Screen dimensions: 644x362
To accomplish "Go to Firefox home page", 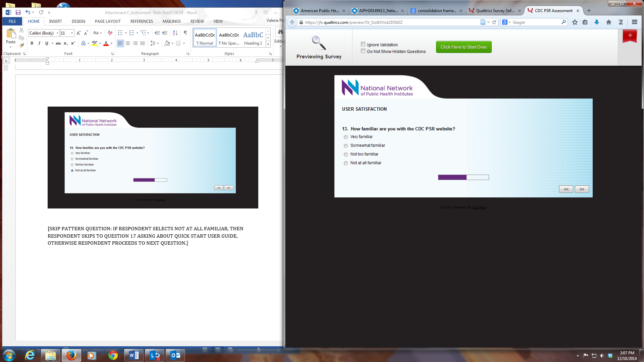I will [608, 22].
